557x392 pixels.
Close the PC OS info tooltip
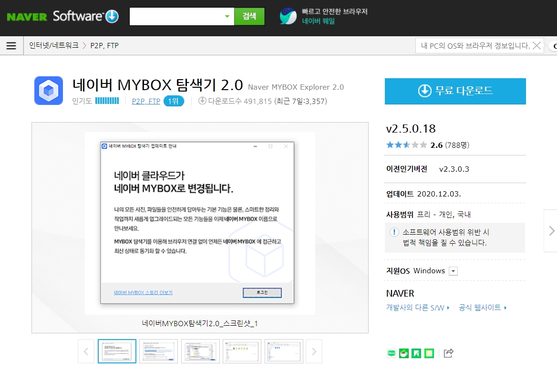click(x=537, y=45)
